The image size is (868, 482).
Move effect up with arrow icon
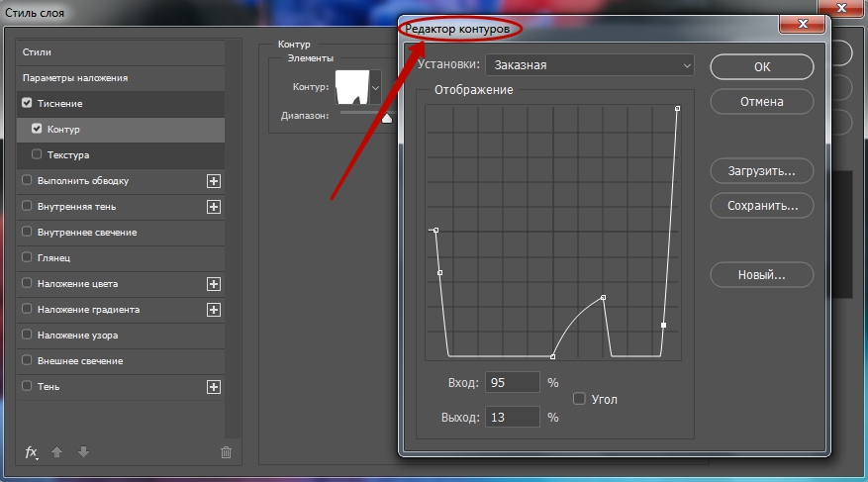coord(56,452)
